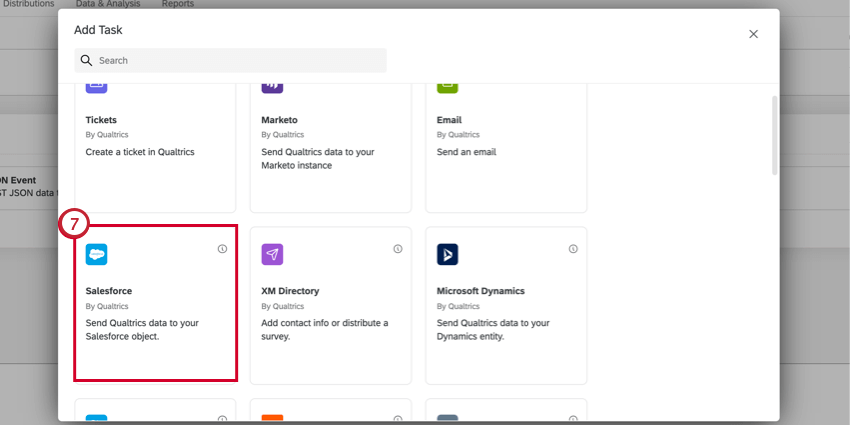Viewport: 850px width, 425px height.
Task: Open info icon on Salesforce card
Action: (x=222, y=249)
